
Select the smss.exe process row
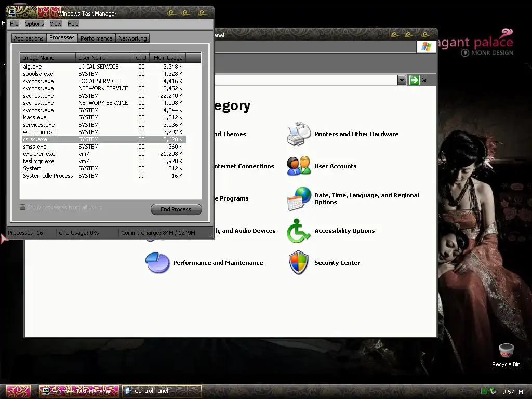tap(103, 147)
